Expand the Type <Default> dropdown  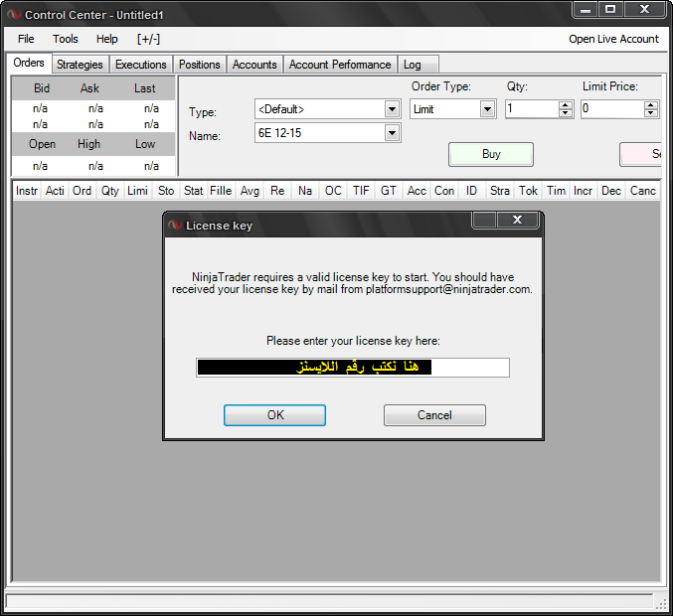tap(392, 109)
